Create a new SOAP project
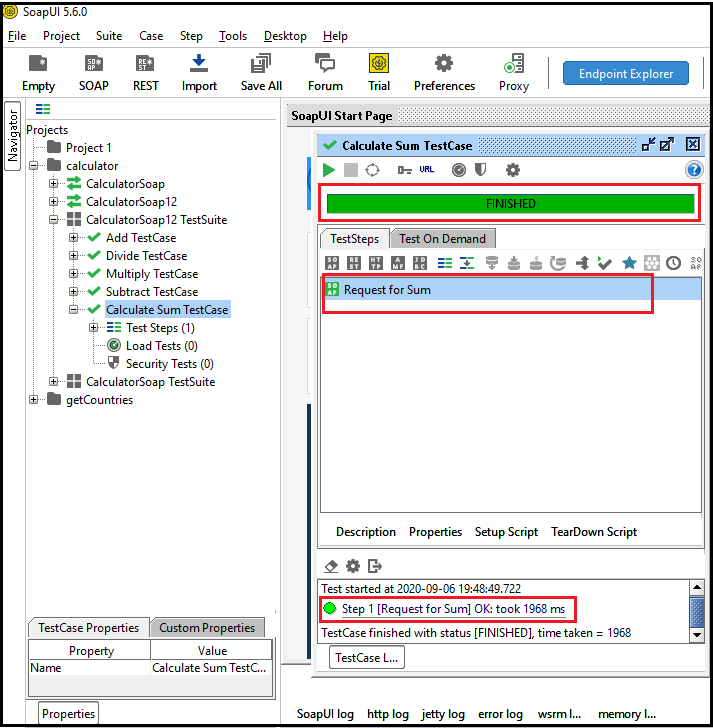 click(93, 73)
